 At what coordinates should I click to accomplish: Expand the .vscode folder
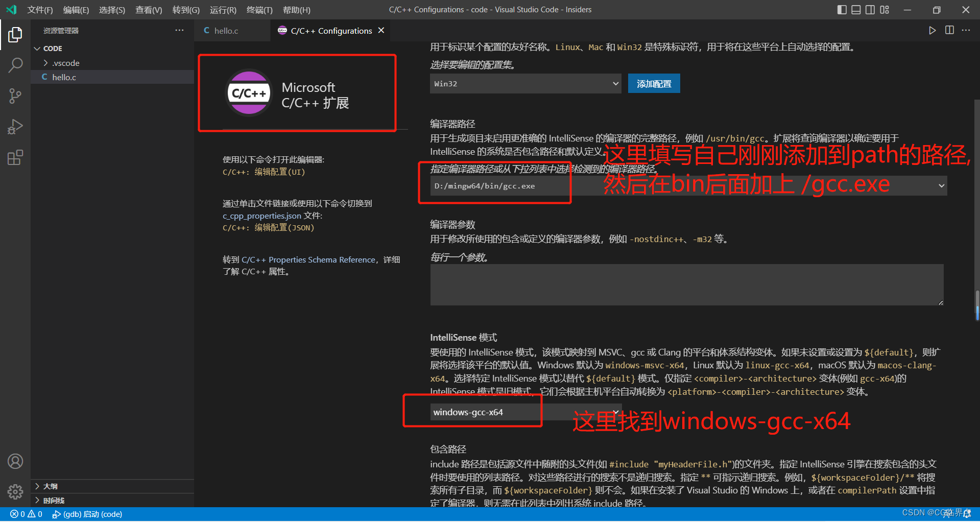coord(112,63)
